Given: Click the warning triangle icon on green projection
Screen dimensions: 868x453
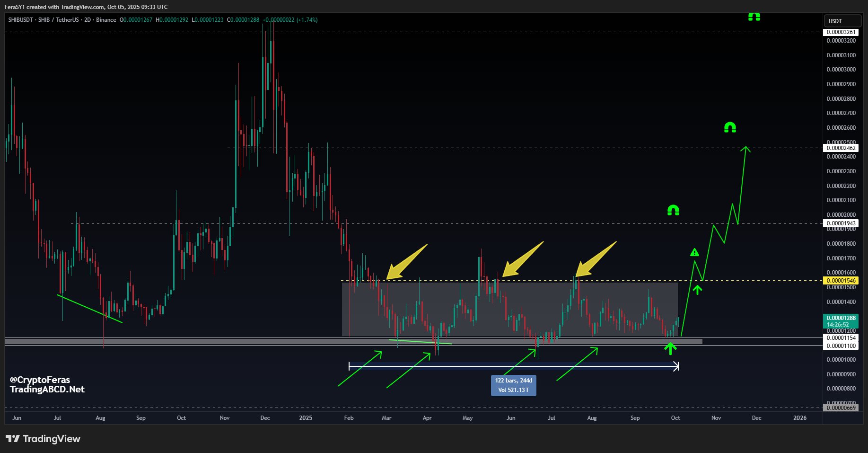Looking at the screenshot, I should click(694, 252).
